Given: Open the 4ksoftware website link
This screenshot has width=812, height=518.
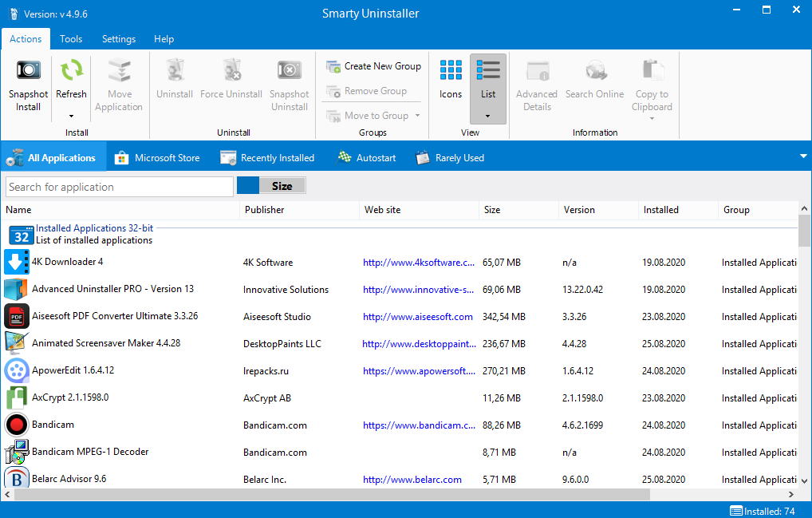Looking at the screenshot, I should 419,263.
